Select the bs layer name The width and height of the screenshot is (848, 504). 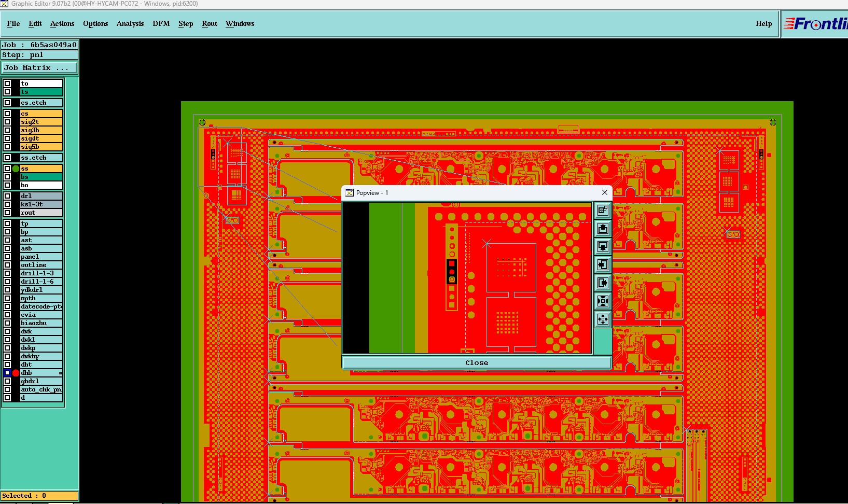coord(41,177)
